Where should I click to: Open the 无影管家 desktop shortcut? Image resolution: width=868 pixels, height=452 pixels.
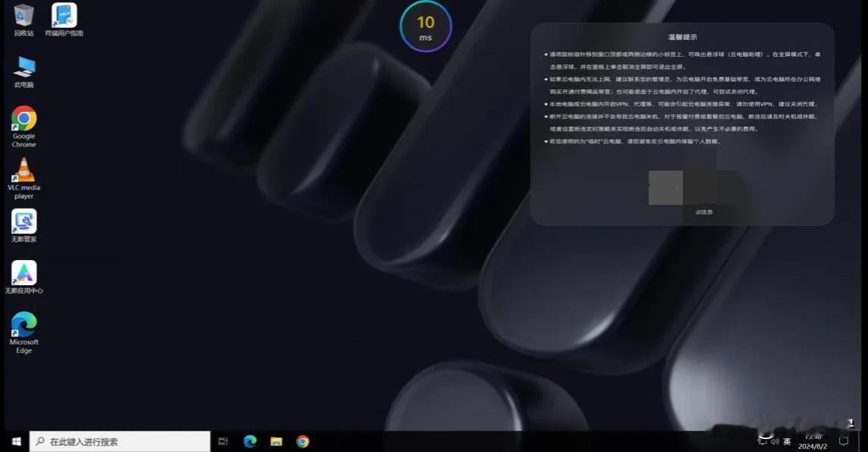pos(24,226)
